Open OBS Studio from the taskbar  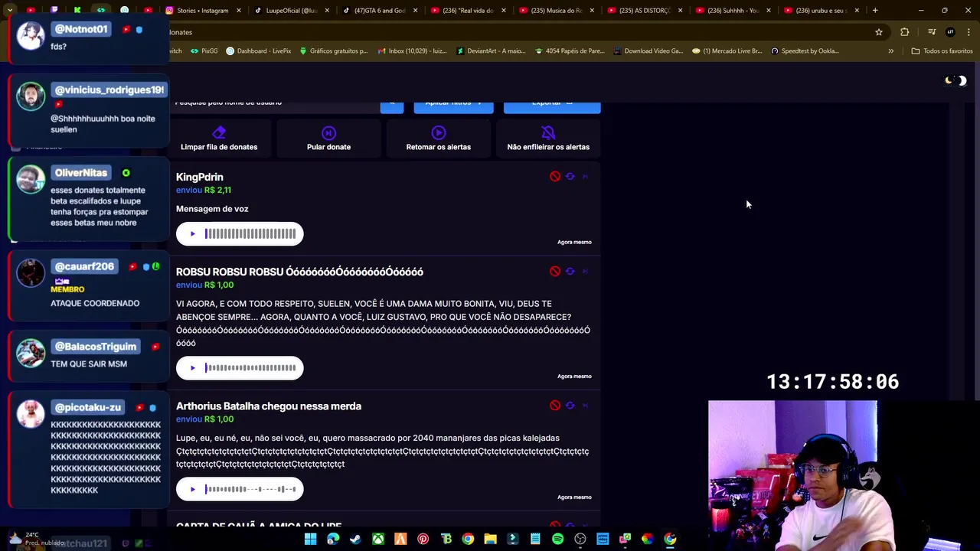pos(580,539)
